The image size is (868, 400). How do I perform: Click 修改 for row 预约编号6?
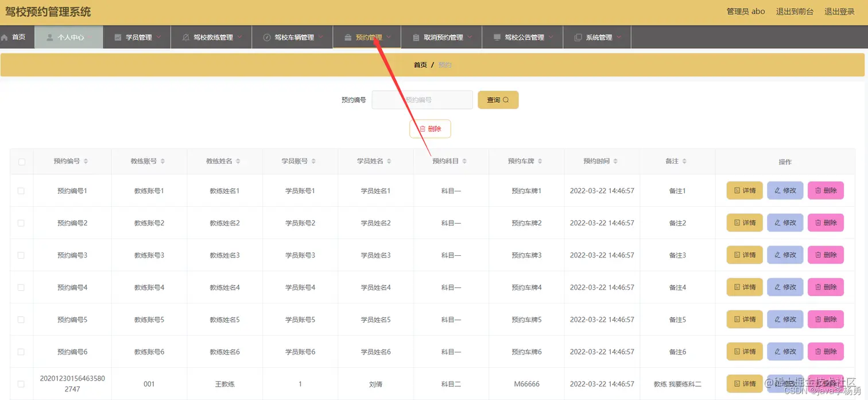pyautogui.click(x=785, y=352)
